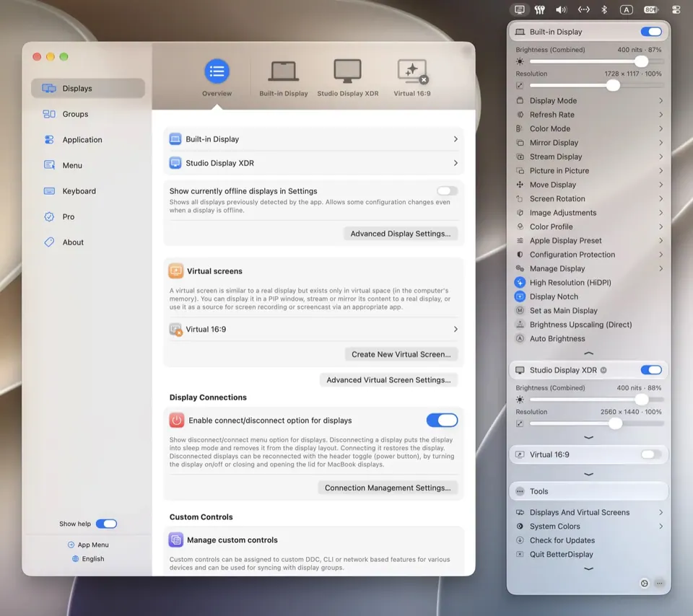The image size is (693, 616).
Task: Click the Configuration Protection icon
Action: pyautogui.click(x=520, y=255)
